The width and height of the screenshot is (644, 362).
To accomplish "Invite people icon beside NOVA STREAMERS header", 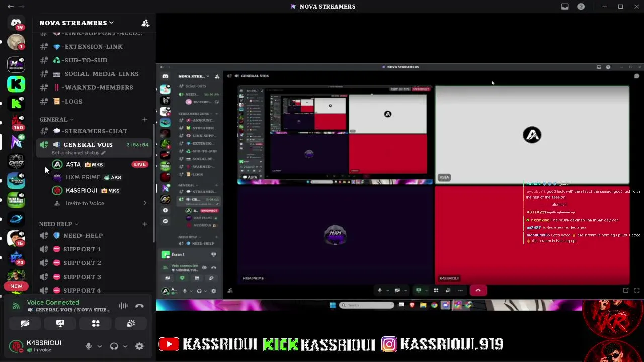I will click(145, 23).
